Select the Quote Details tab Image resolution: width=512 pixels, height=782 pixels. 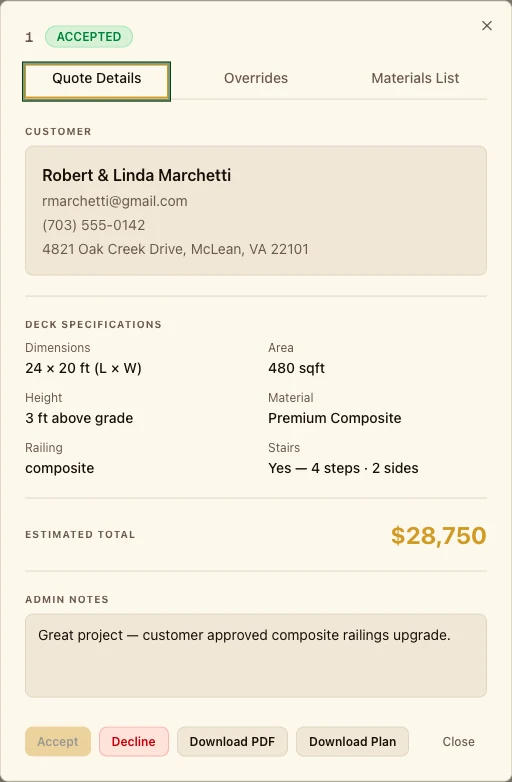97,81
